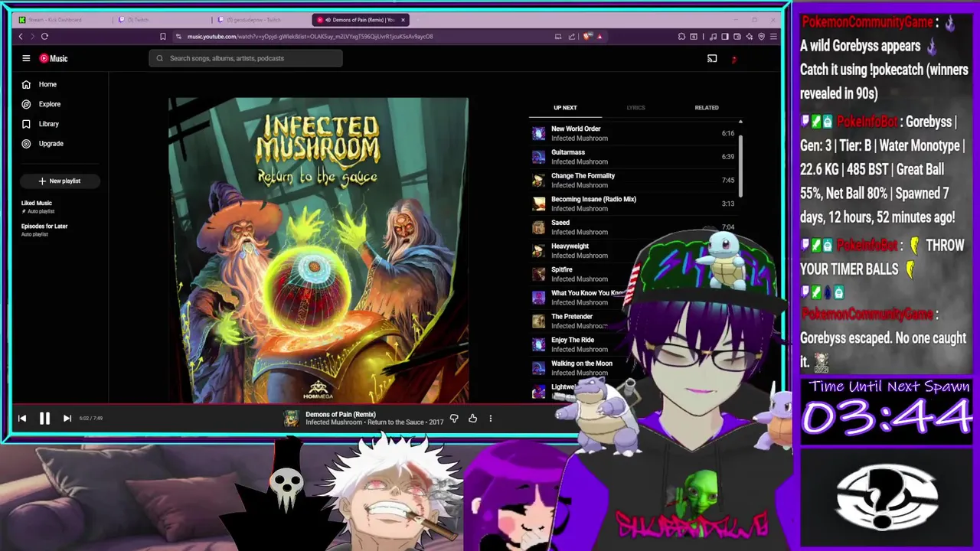The image size is (980, 551).
Task: Click the queue scrollbar's up arrow
Action: 740,122
